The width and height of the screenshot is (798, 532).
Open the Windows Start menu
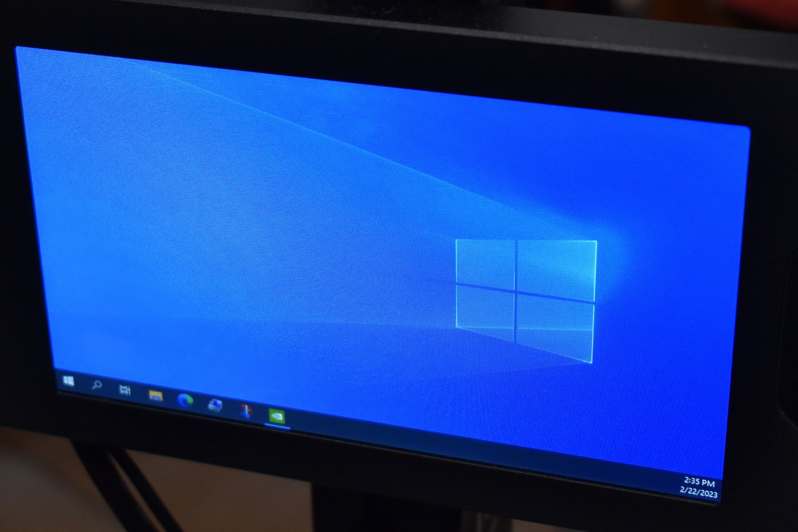tap(69, 381)
